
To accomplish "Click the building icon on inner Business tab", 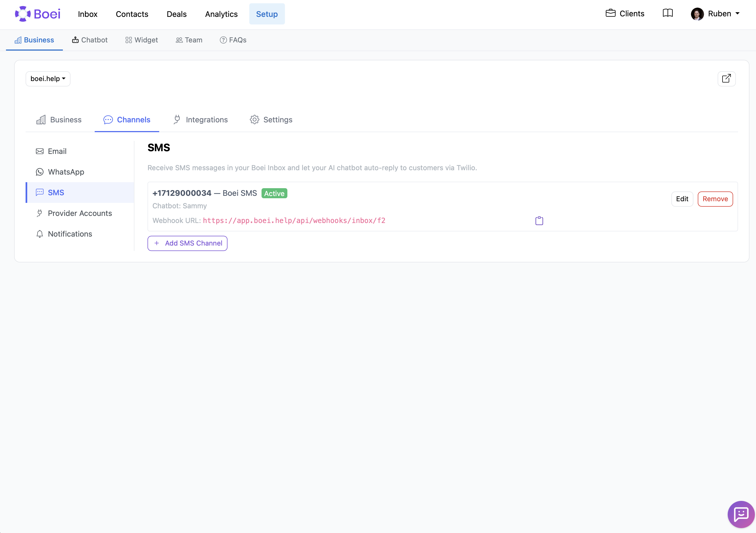I will (x=41, y=120).
